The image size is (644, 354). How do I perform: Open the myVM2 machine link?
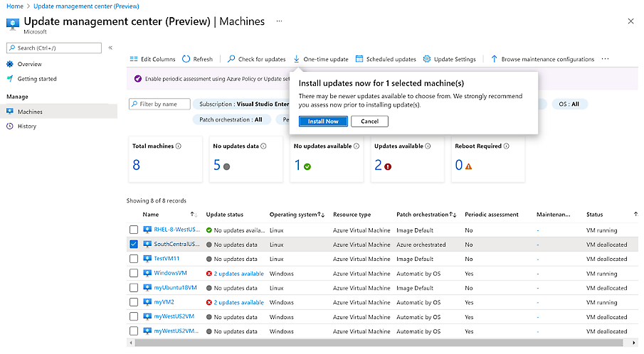[164, 302]
